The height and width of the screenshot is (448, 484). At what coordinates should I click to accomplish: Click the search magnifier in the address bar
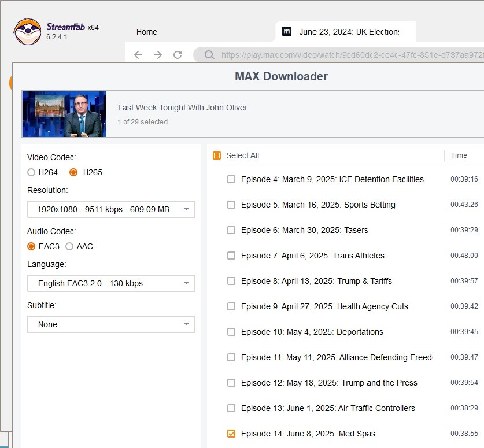209,55
